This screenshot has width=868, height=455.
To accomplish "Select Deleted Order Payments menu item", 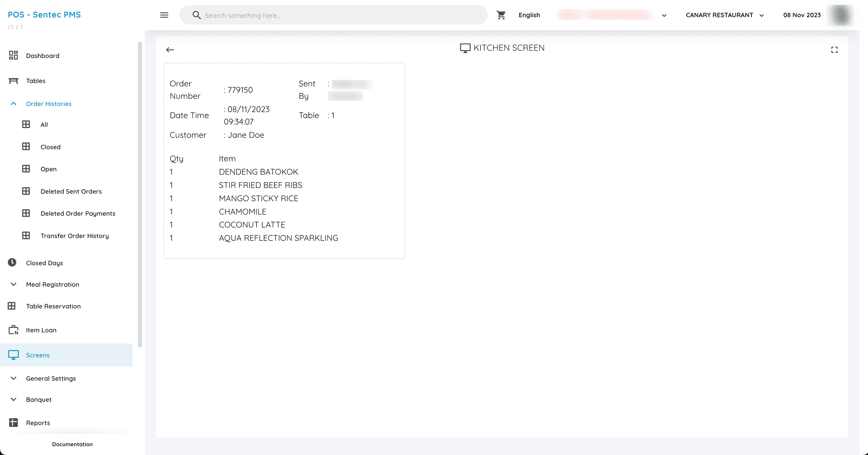I will coord(78,214).
